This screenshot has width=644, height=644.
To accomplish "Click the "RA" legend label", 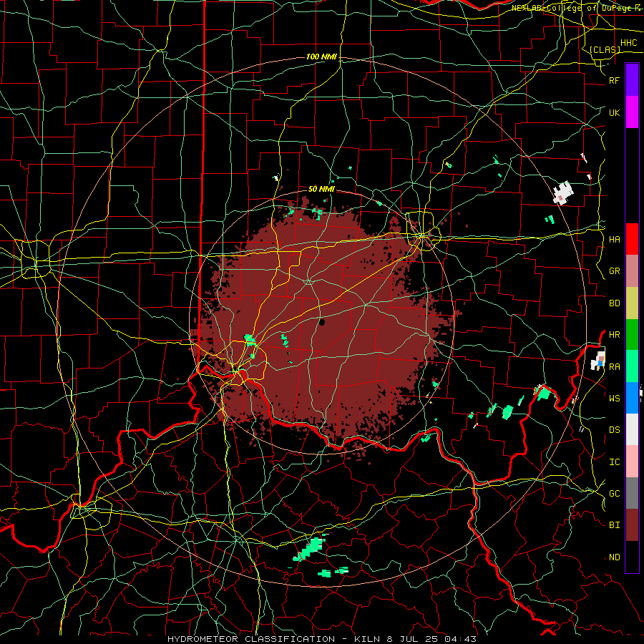I will point(614,367).
